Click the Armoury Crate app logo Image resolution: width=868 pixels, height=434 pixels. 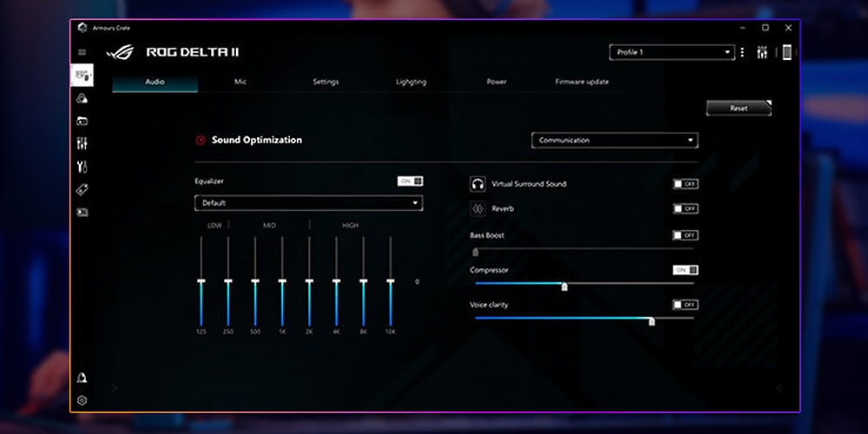point(82,28)
